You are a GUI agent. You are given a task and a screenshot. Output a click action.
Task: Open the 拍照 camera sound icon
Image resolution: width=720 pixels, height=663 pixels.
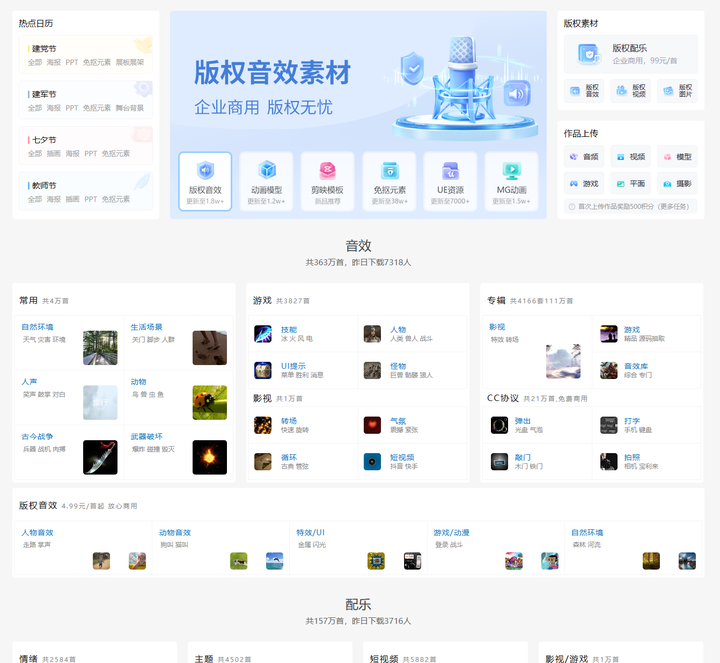tap(609, 461)
